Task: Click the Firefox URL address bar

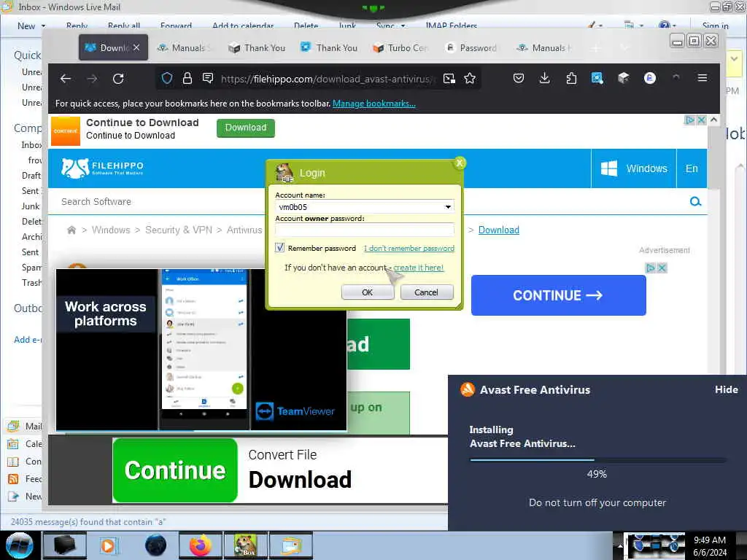Action: pyautogui.click(x=328, y=79)
